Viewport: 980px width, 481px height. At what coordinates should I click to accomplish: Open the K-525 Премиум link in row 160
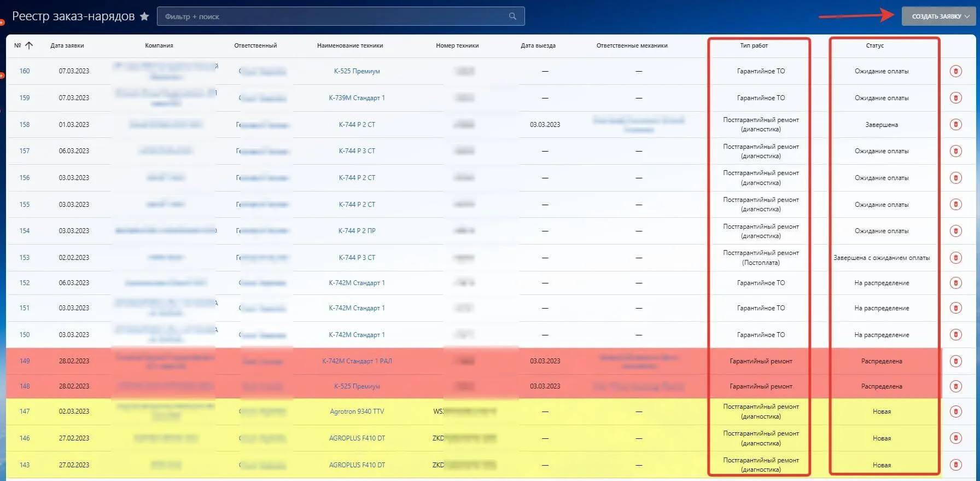click(x=357, y=71)
